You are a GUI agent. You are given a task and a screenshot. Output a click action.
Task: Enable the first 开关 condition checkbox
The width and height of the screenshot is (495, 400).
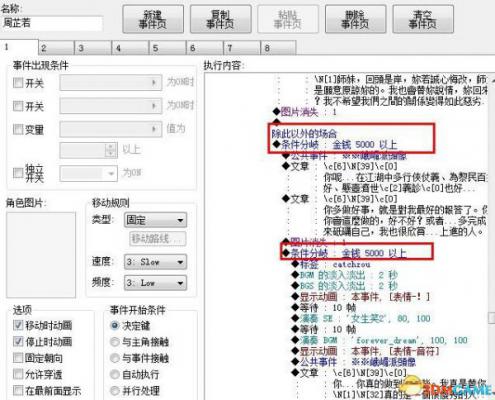point(18,82)
